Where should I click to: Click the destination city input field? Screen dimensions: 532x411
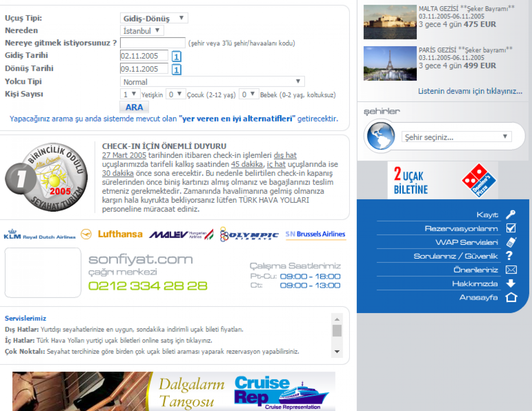tap(153, 43)
